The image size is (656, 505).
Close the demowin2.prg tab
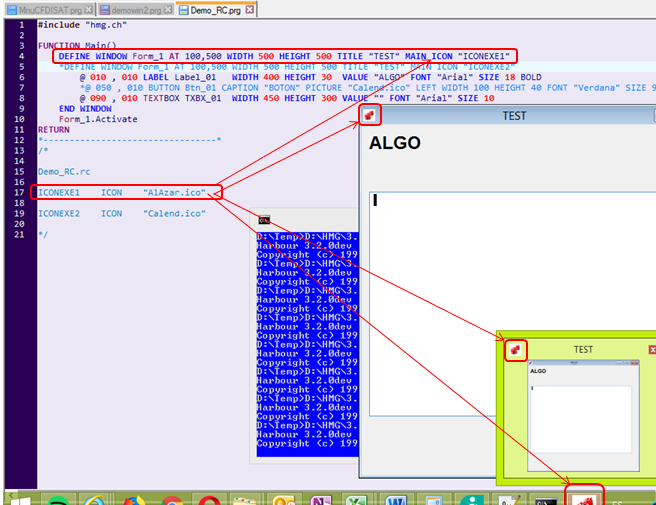(x=168, y=9)
